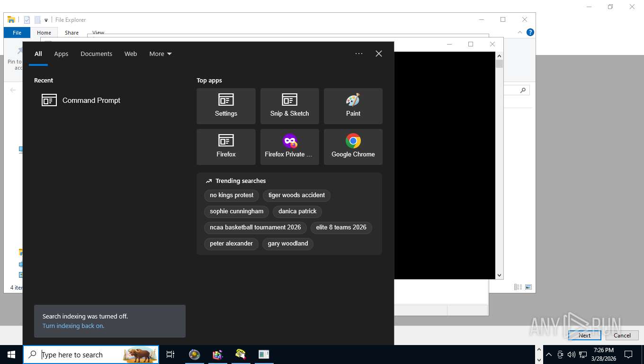
Task: Launch Google Chrome from Top apps
Action: click(x=353, y=147)
